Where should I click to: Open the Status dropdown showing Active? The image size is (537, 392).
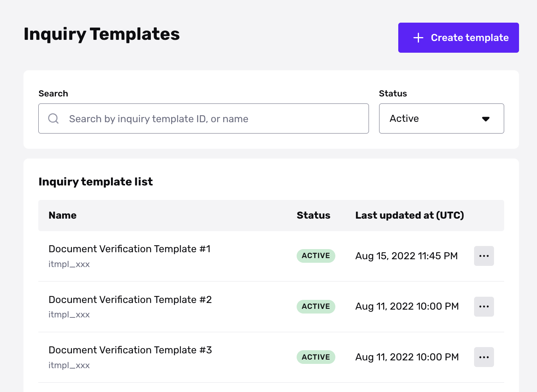click(x=441, y=118)
